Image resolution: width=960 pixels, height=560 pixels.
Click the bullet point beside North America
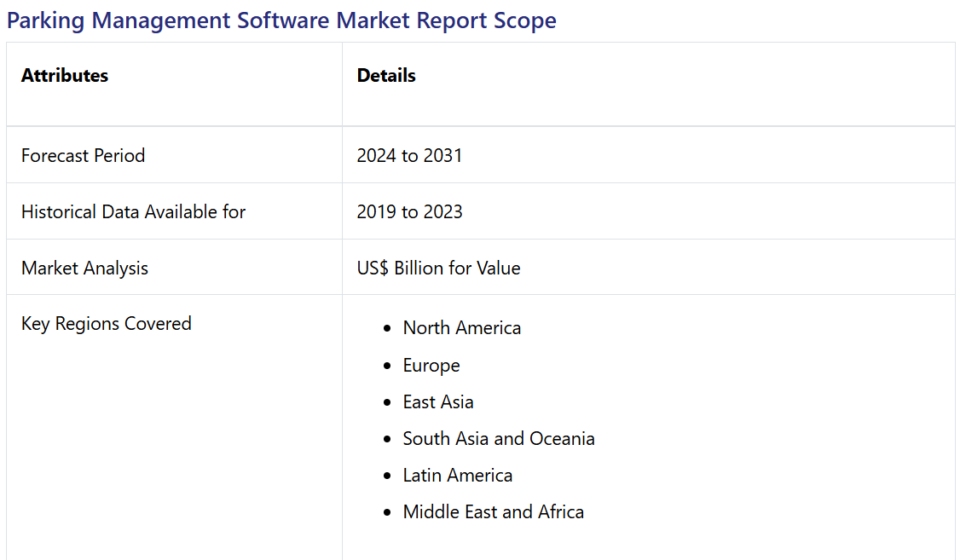pyautogui.click(x=388, y=328)
